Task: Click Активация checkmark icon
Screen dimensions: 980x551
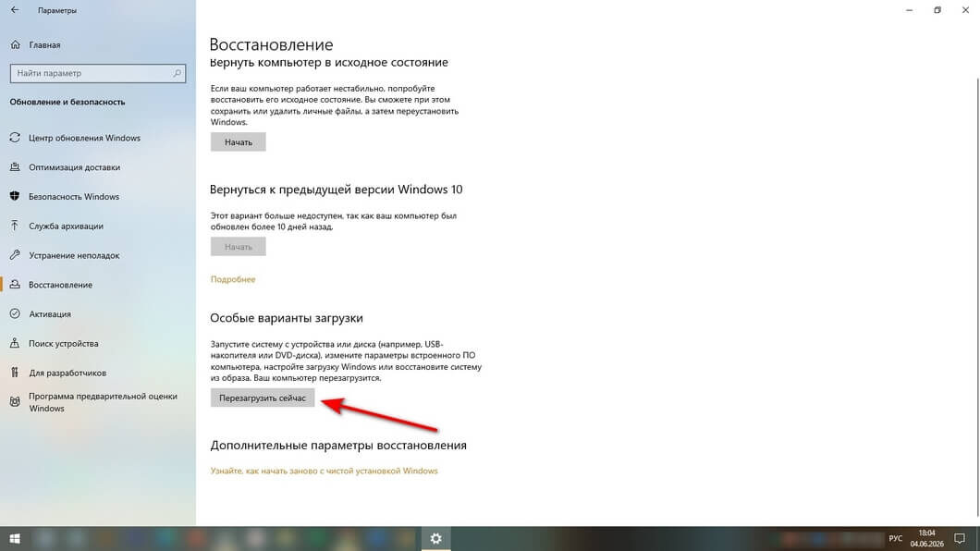Action: coord(15,313)
